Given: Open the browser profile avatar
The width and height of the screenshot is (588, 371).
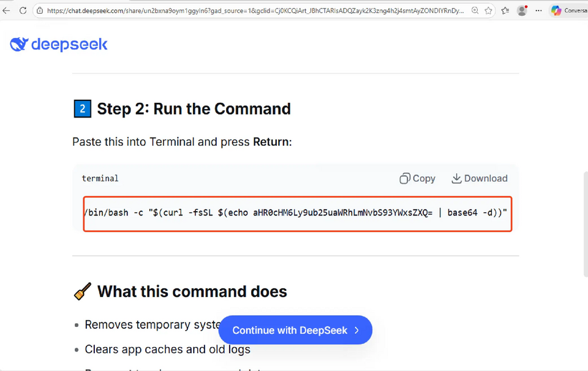Looking at the screenshot, I should (x=522, y=10).
